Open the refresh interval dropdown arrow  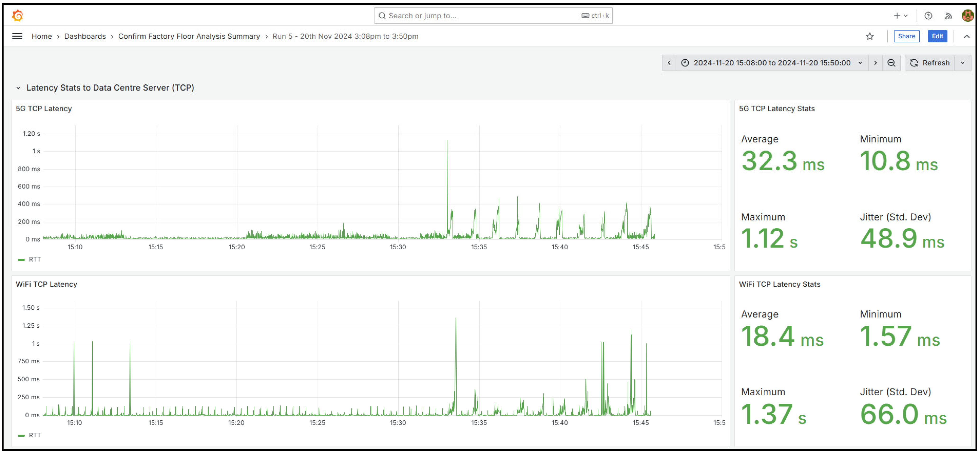tap(962, 63)
